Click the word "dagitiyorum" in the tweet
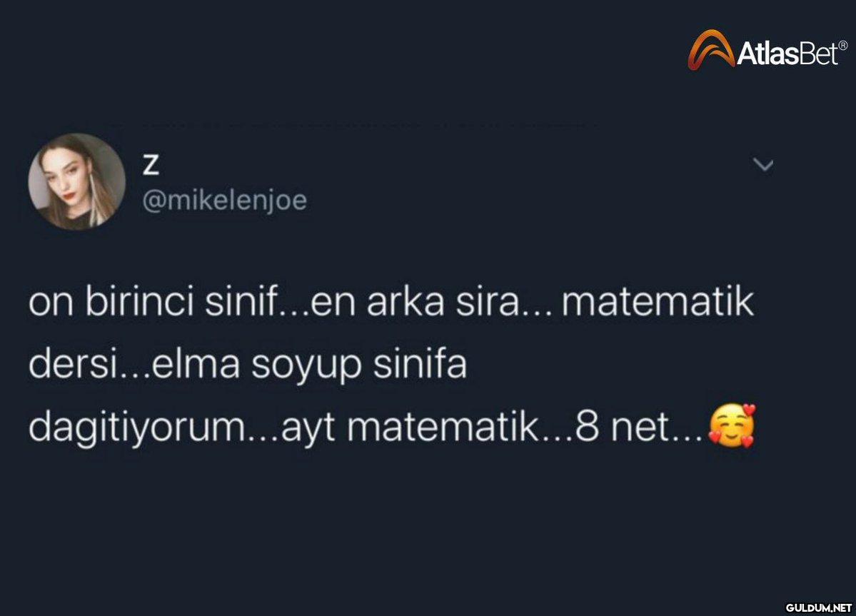856x616 pixels. coord(137,428)
